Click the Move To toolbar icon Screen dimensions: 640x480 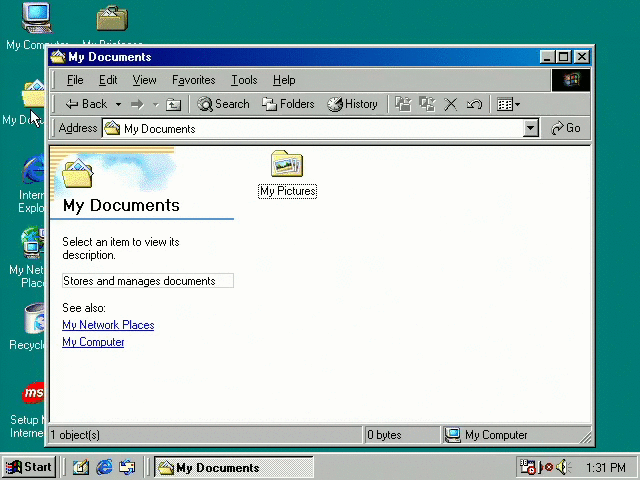(x=403, y=104)
